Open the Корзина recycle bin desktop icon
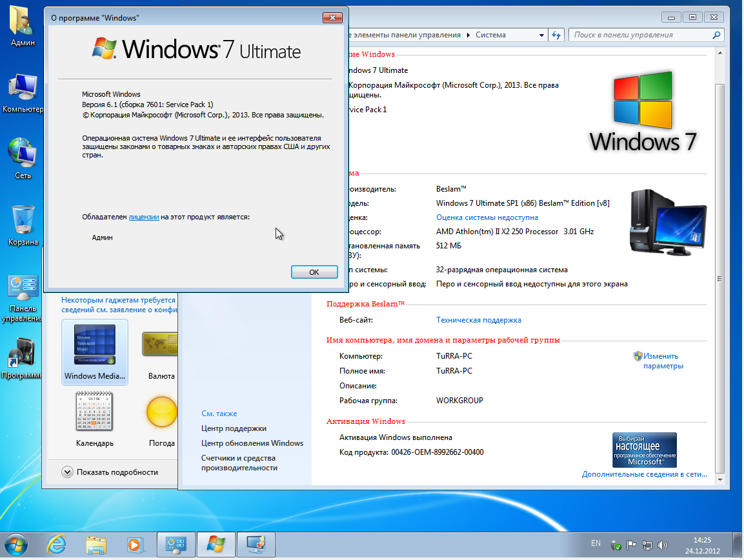Screen dimensions: 744x560 [x=23, y=221]
